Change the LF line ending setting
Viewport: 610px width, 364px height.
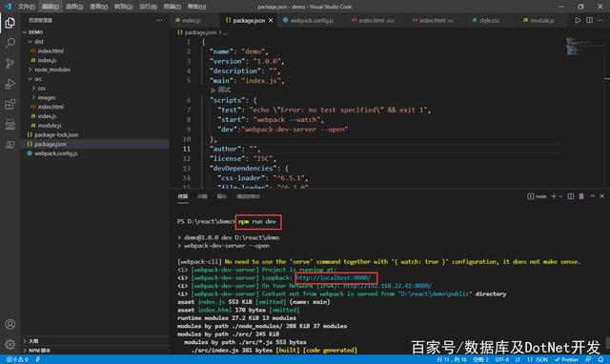[x=518, y=360]
